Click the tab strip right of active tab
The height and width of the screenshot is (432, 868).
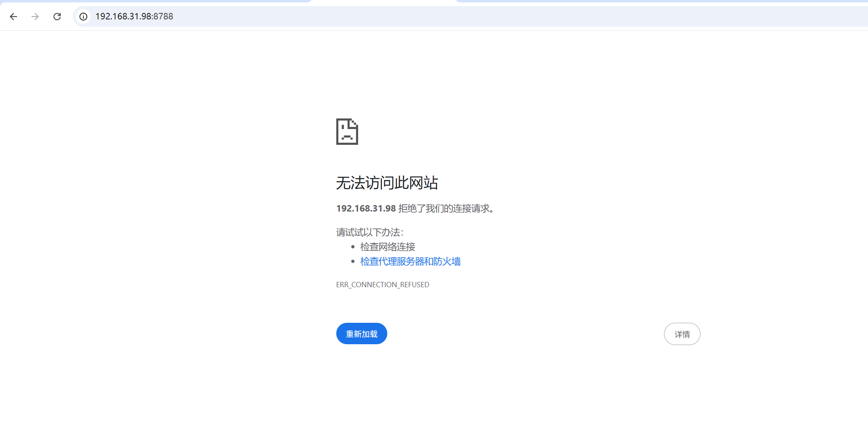click(647, 1)
